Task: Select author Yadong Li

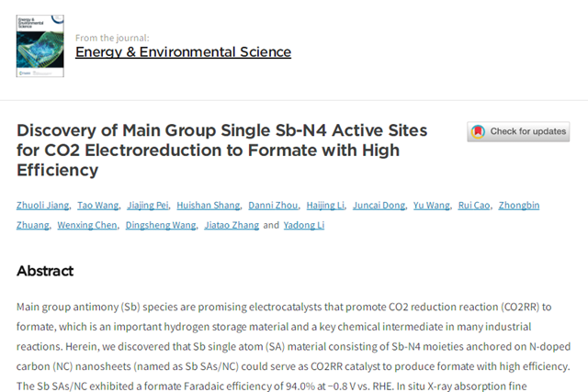Action: [x=303, y=225]
